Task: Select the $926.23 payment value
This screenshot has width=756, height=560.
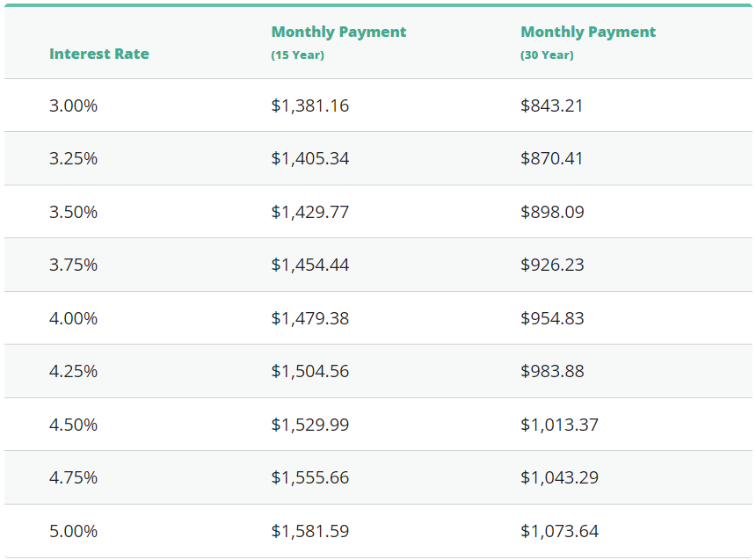Action: (551, 265)
